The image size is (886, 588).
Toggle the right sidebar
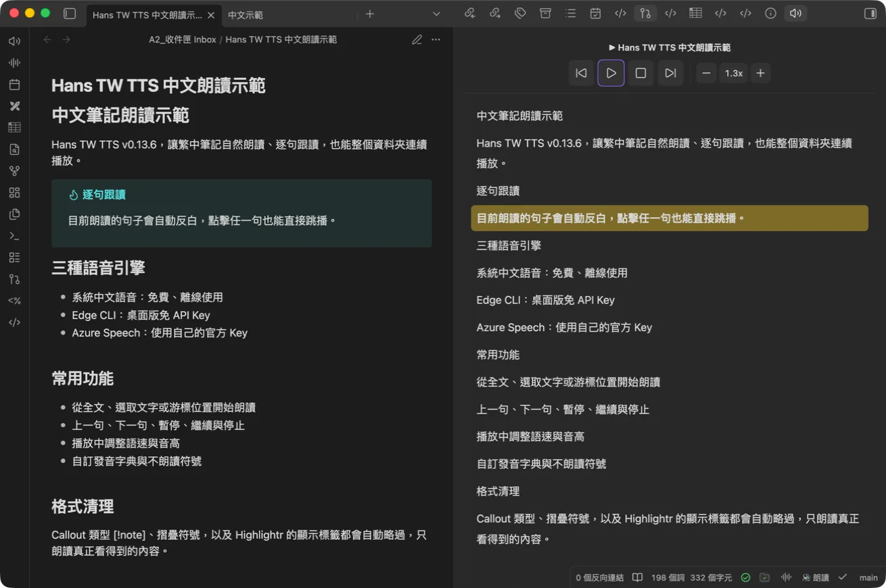[870, 14]
